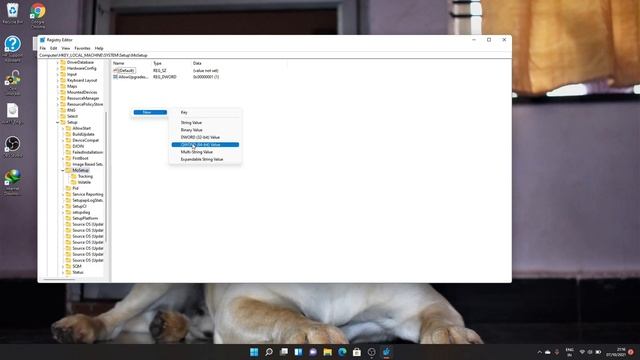Expand the ResourceManager key
Image resolution: width=640 pixels, height=360 pixels.
58,98
